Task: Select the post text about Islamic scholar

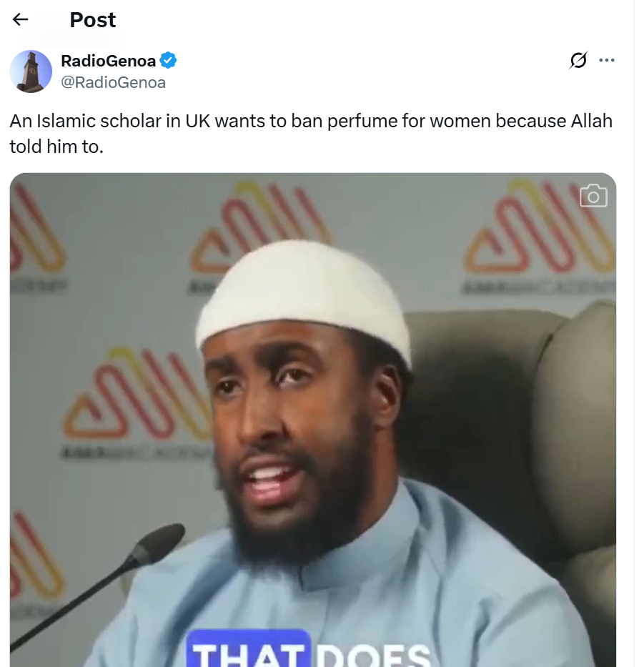Action: (x=311, y=134)
